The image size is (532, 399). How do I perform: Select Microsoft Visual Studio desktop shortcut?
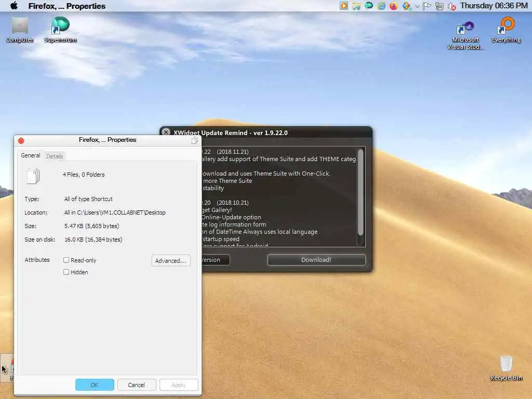[465, 35]
